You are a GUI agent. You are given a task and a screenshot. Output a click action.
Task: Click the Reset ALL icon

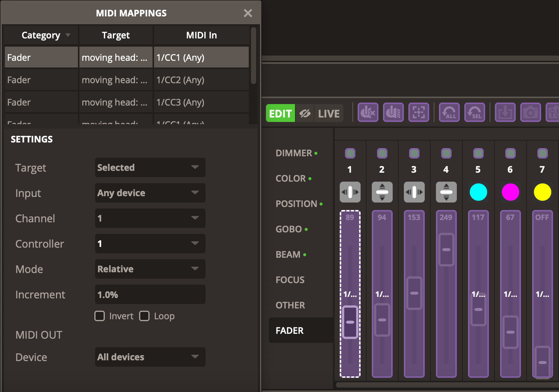point(449,112)
